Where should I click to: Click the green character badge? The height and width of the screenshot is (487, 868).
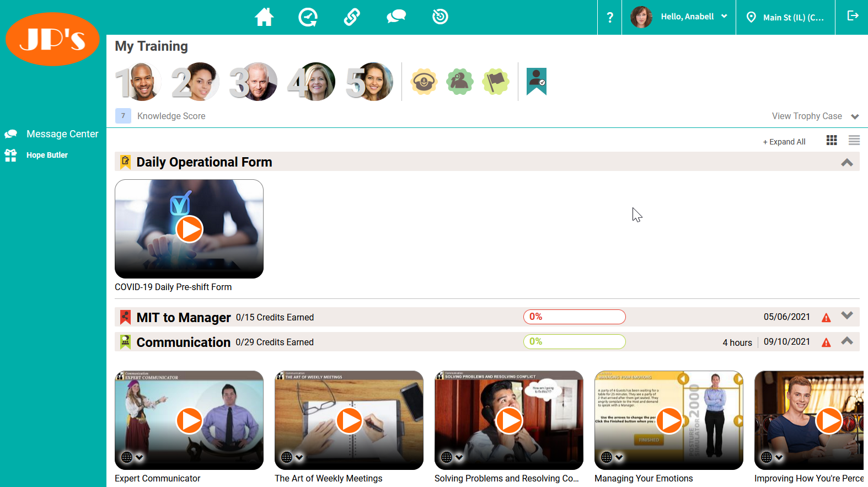460,82
